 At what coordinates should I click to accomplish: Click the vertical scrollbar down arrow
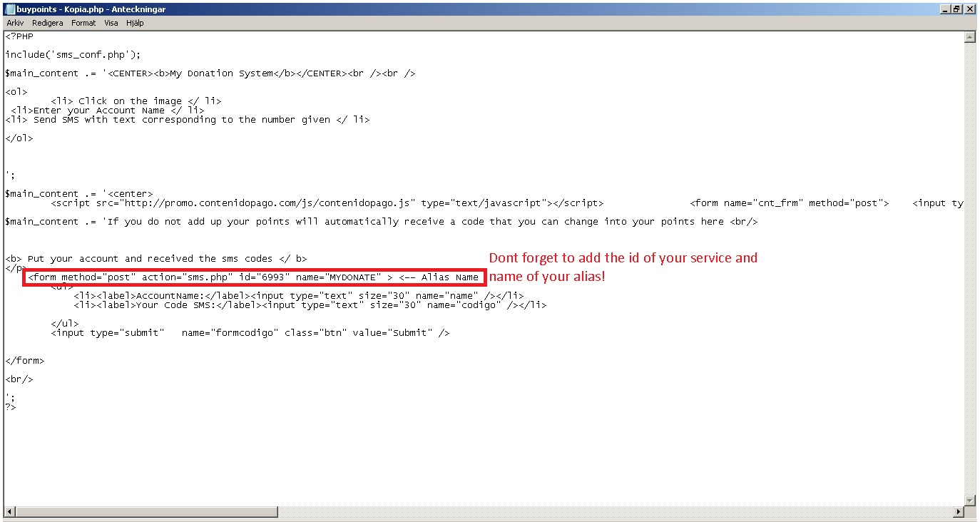click(x=969, y=501)
